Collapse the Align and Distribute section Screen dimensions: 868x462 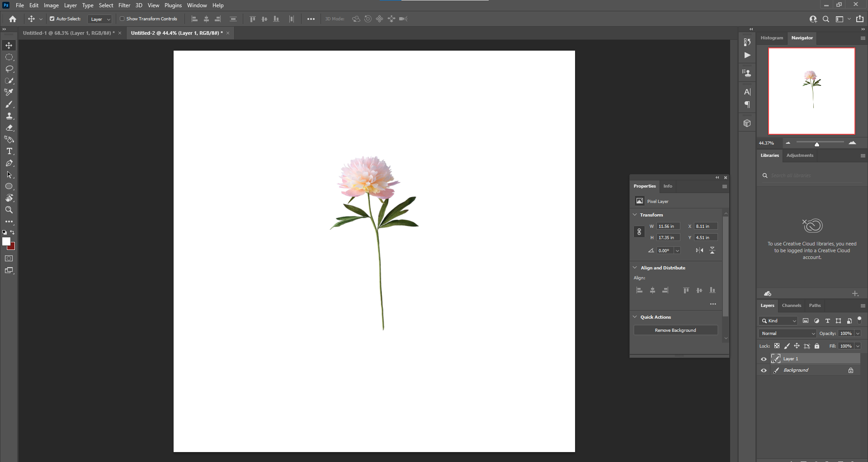[635, 268]
